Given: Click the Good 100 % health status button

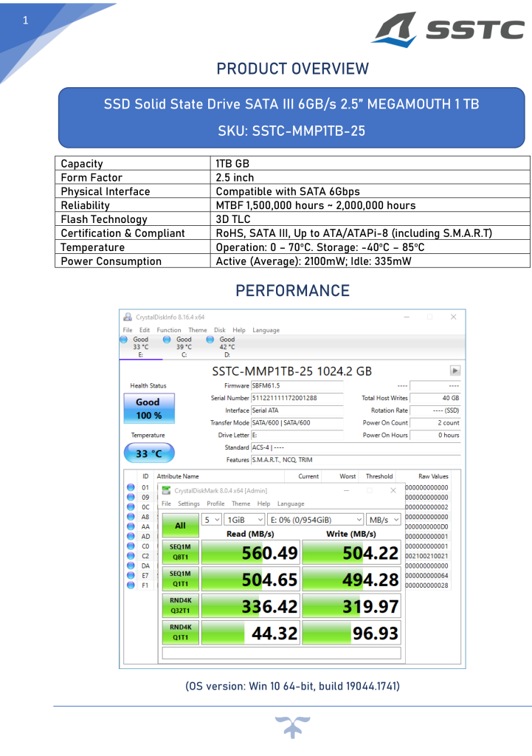Looking at the screenshot, I should click(149, 408).
